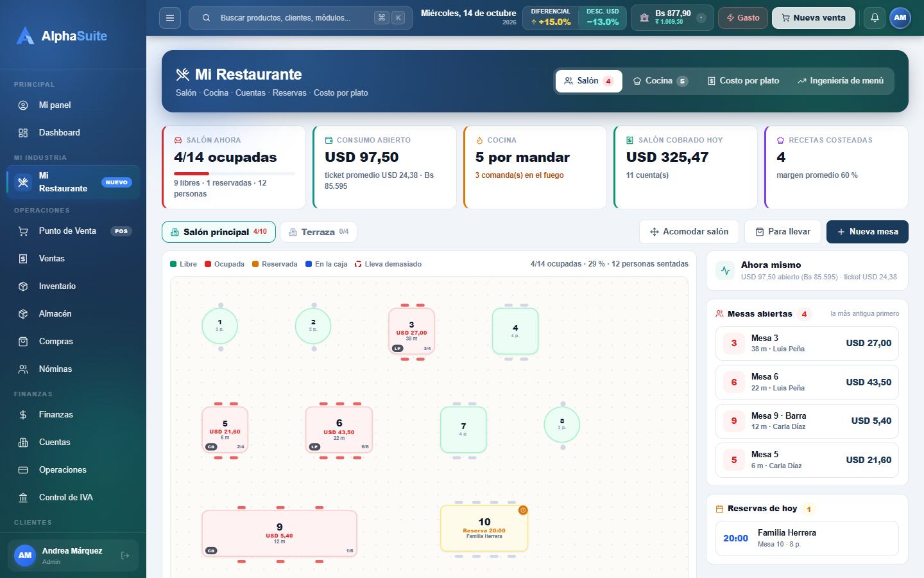The image size is (924, 578).
Task: Open the notifications bell
Action: (875, 18)
